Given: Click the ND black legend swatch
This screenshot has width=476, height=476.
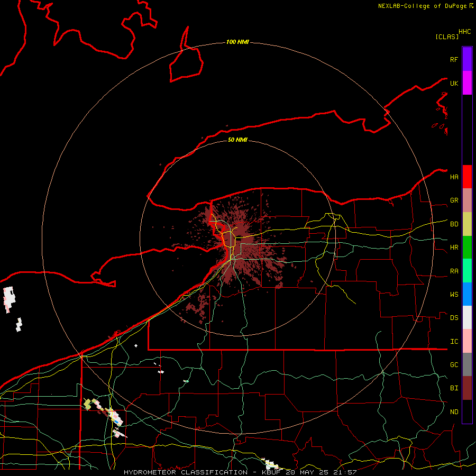Looking at the screenshot, I should [467, 411].
